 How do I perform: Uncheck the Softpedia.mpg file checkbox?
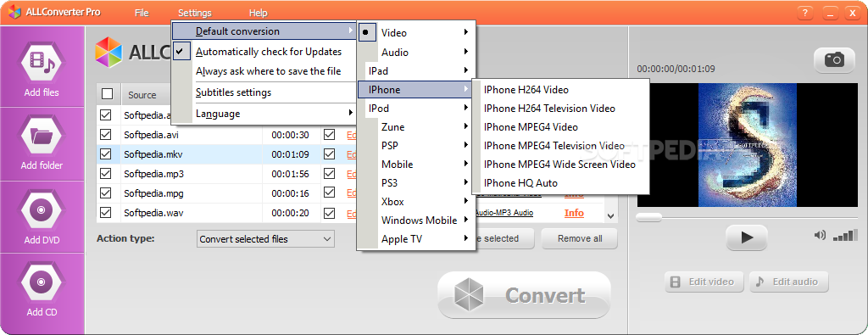click(x=105, y=193)
